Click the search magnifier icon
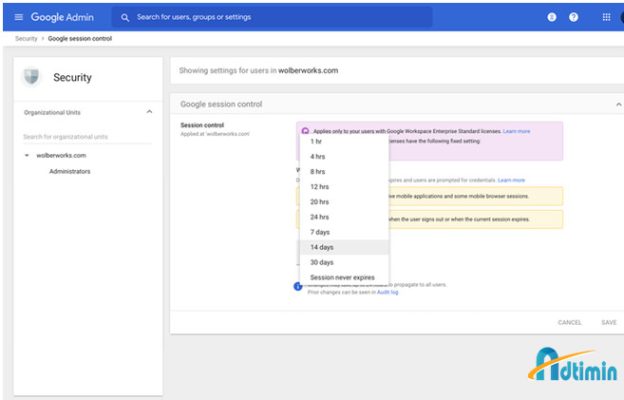 [x=125, y=18]
